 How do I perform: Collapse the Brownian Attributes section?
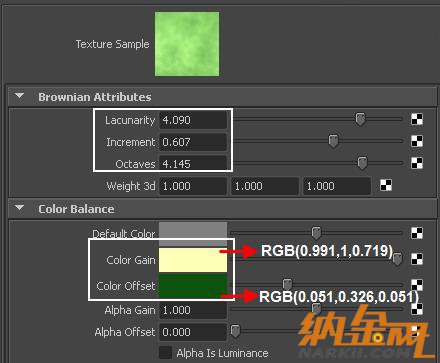pyautogui.click(x=20, y=96)
